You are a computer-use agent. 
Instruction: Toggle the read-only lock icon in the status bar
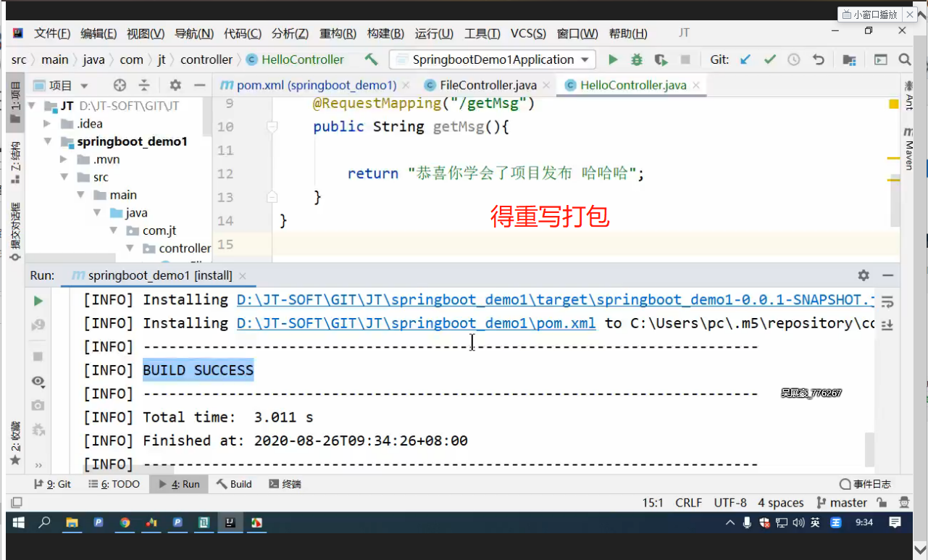click(x=882, y=502)
